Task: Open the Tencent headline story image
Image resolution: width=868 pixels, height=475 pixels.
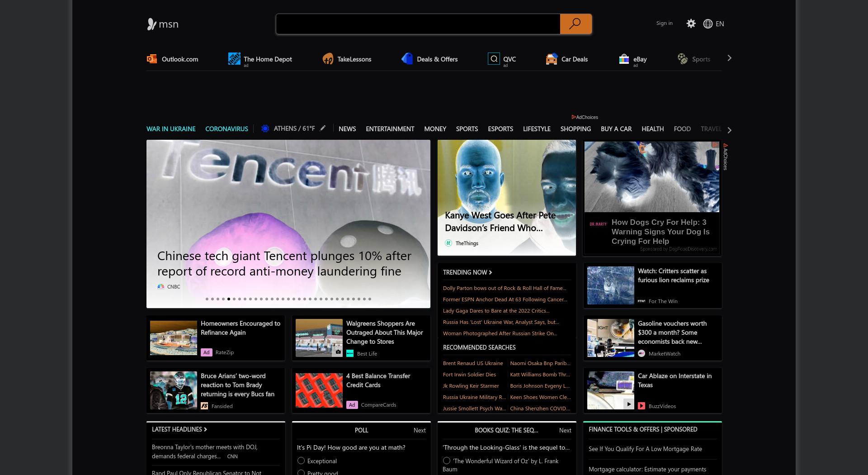Action: pos(288,224)
